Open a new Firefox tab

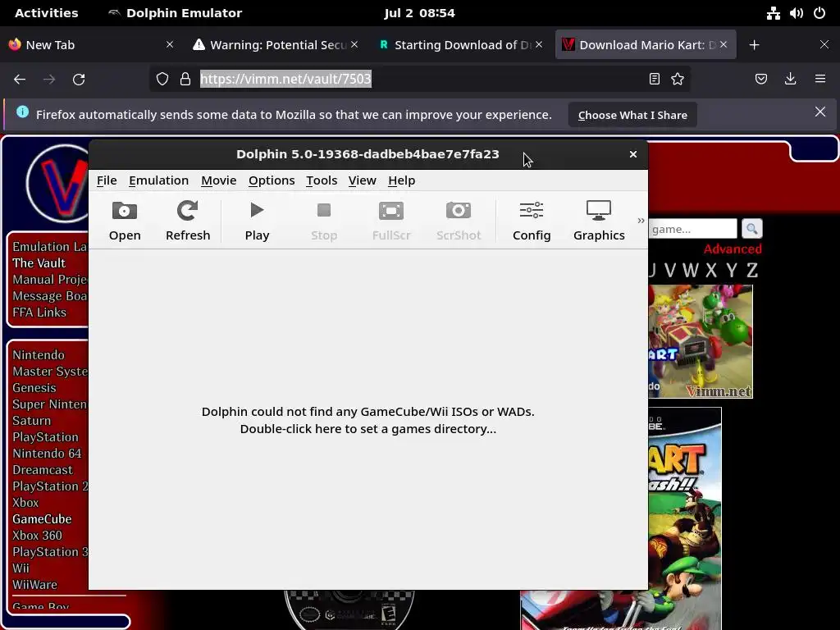click(755, 45)
